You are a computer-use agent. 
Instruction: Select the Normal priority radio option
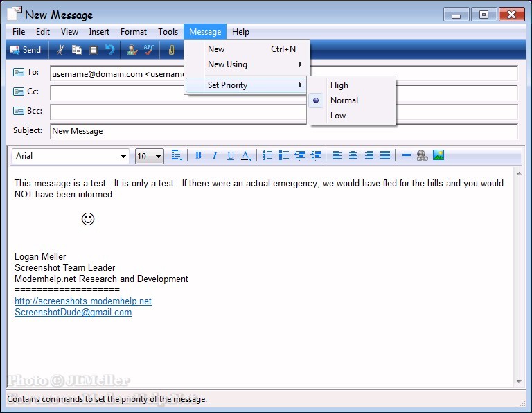[x=344, y=100]
